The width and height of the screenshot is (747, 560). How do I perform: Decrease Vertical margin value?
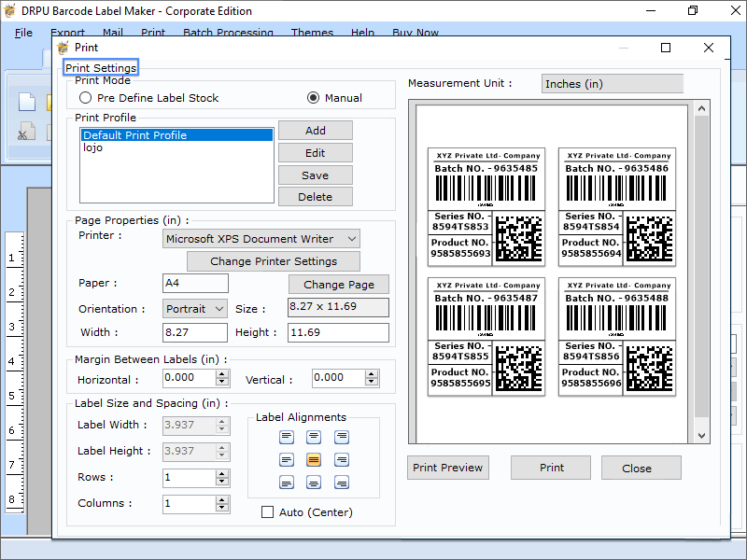(372, 382)
